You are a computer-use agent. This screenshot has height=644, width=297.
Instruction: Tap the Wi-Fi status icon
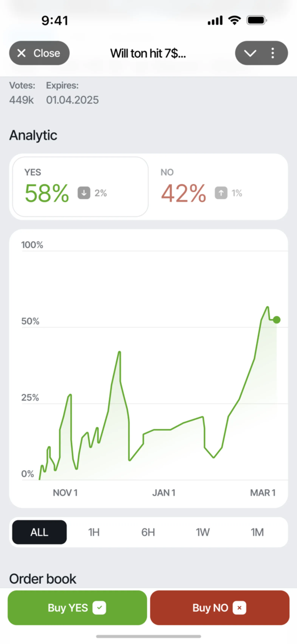234,20
